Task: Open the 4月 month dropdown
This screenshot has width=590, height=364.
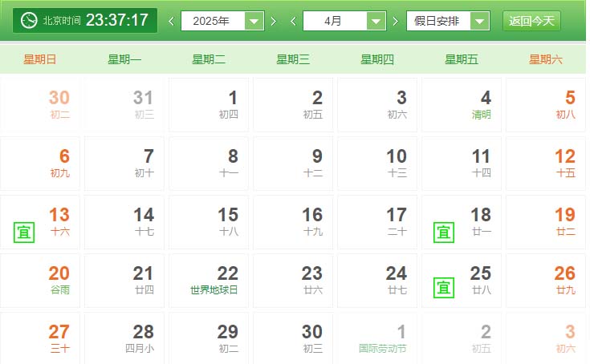Action: (x=344, y=21)
